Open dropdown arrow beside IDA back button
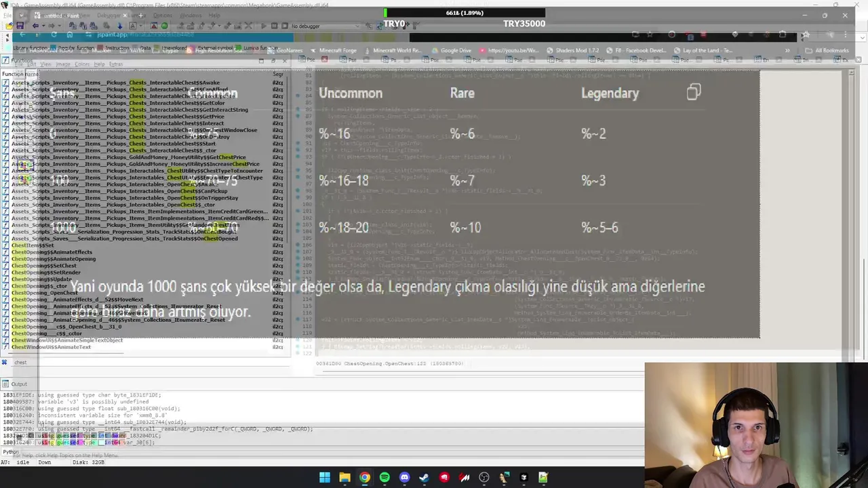 42,26
